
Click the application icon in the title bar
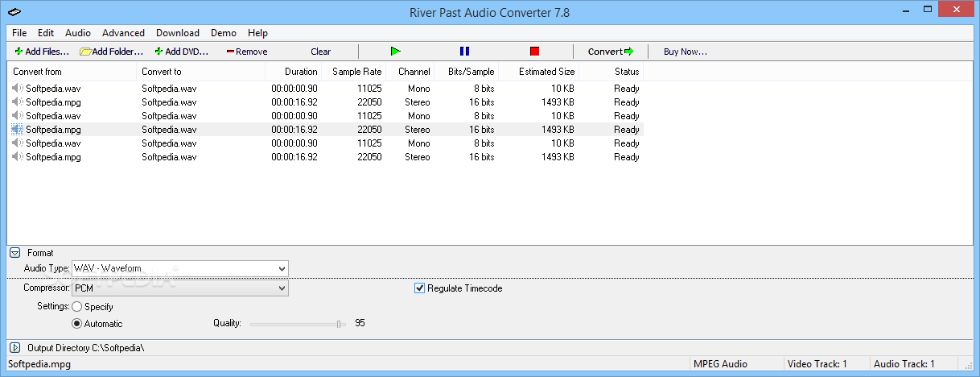(x=14, y=12)
